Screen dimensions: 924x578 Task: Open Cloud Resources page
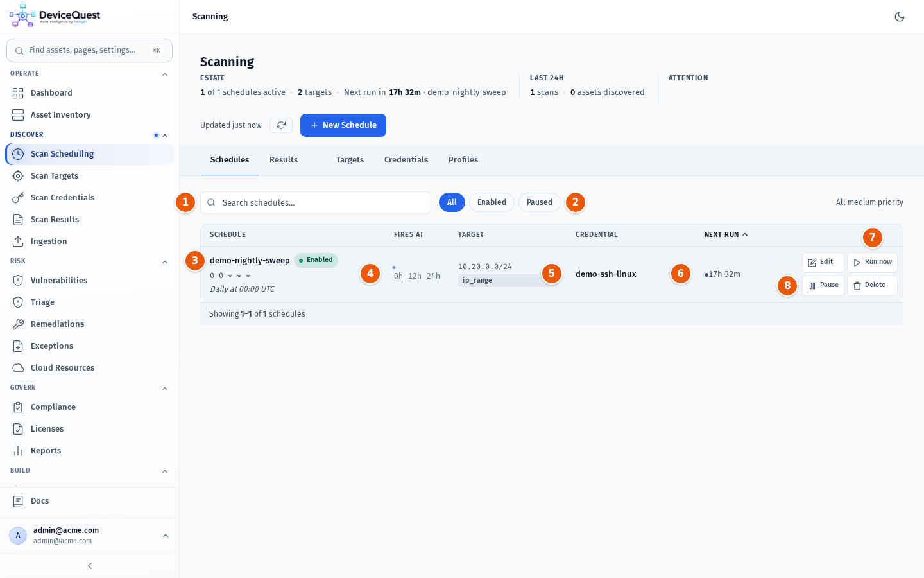pos(90,368)
